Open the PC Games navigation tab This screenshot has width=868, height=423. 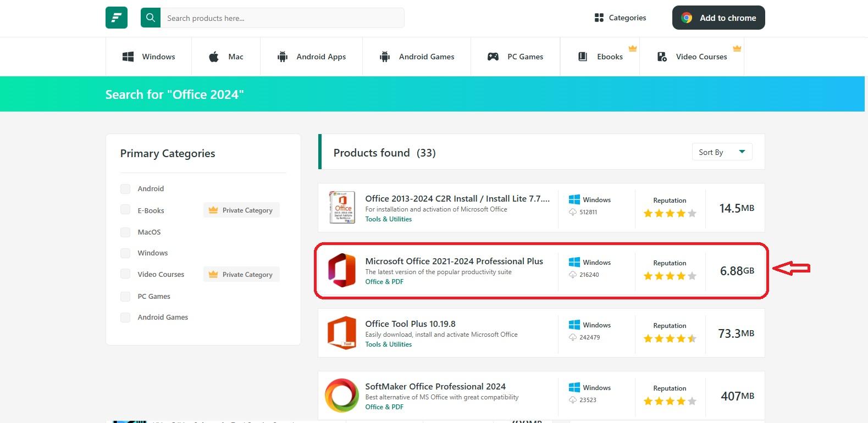tap(516, 57)
